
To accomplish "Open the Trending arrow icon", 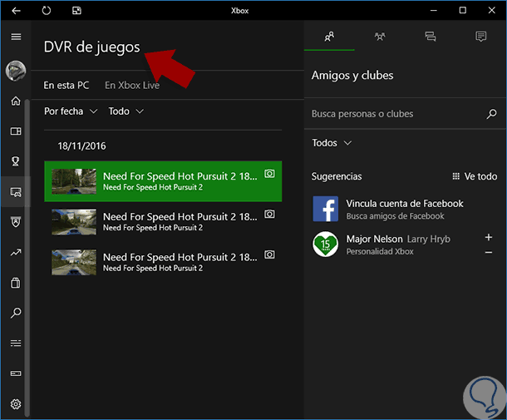I will click(x=16, y=252).
